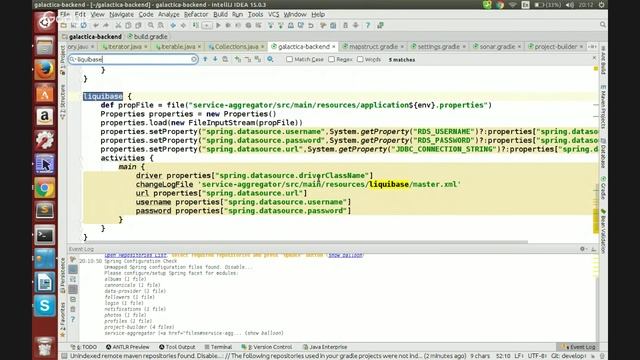Open the File menu

pos(65,14)
